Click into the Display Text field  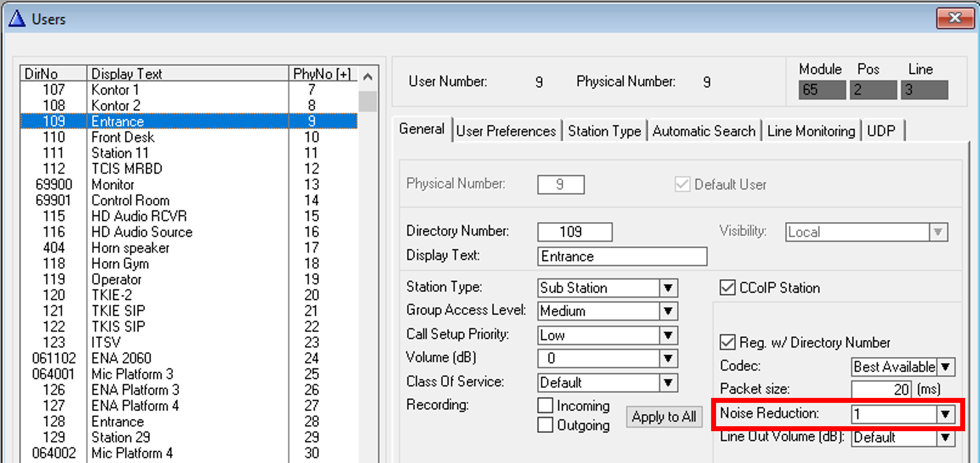click(622, 256)
